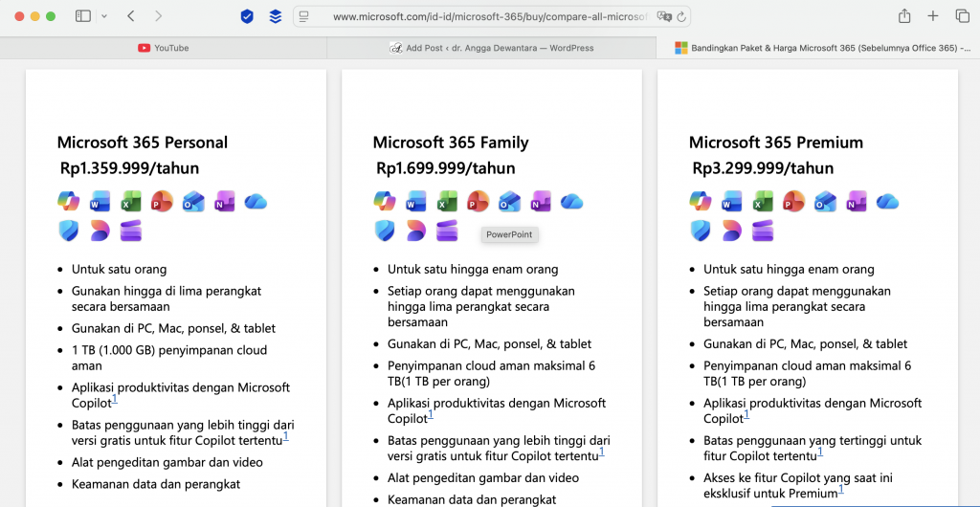The height and width of the screenshot is (507, 980).
Task: Click the Copilot icon in Microsoft 365 Family
Action: pos(385,202)
